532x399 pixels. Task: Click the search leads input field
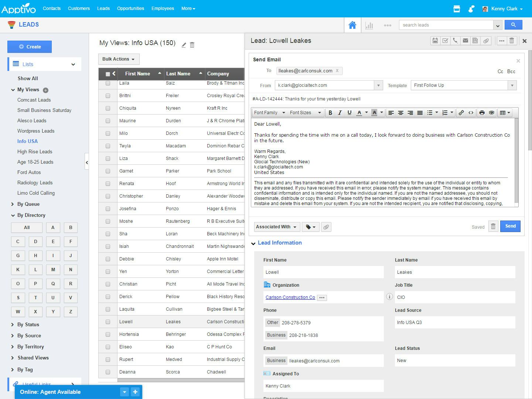pos(446,25)
